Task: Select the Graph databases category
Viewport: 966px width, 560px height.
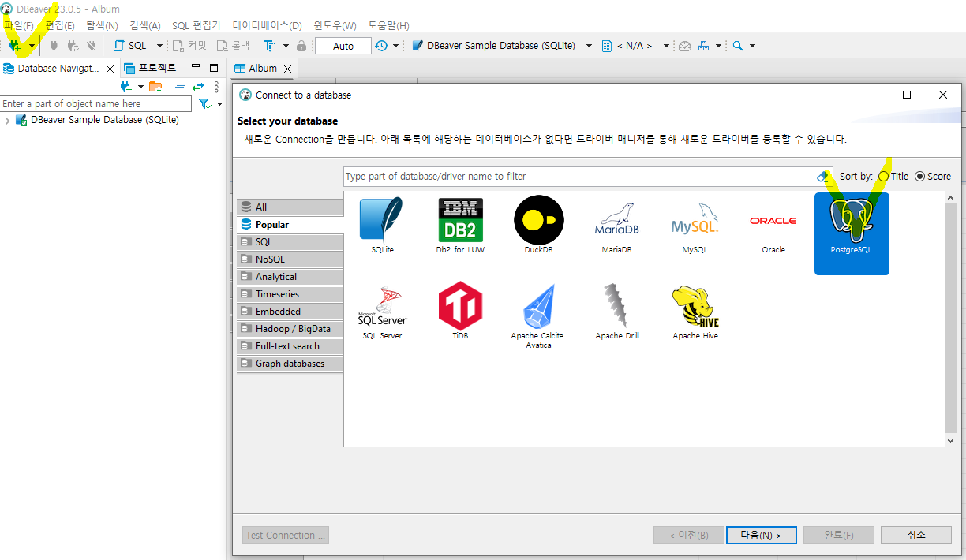Action: 290,364
